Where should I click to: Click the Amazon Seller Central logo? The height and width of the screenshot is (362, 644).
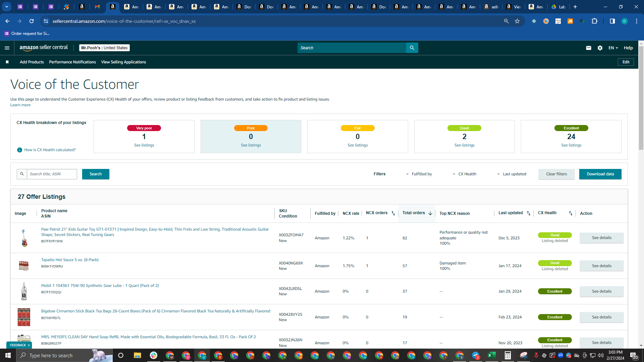coord(44,48)
